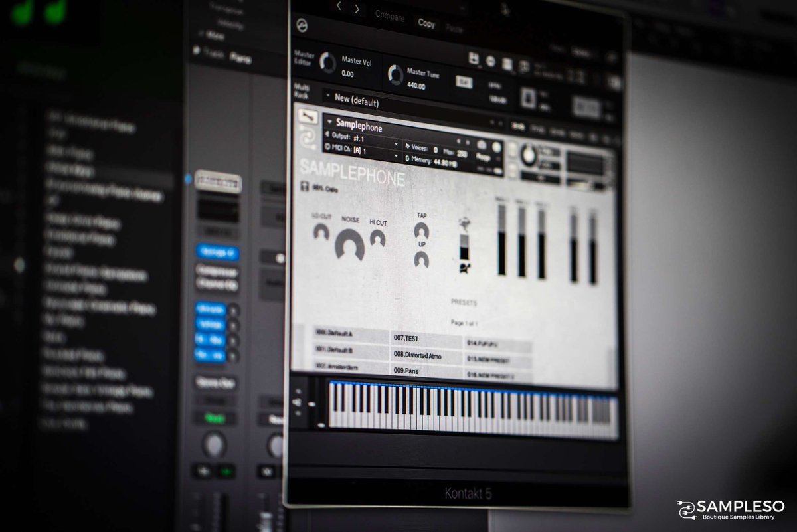Open the Compressor insert slot in Logic

pos(217,271)
